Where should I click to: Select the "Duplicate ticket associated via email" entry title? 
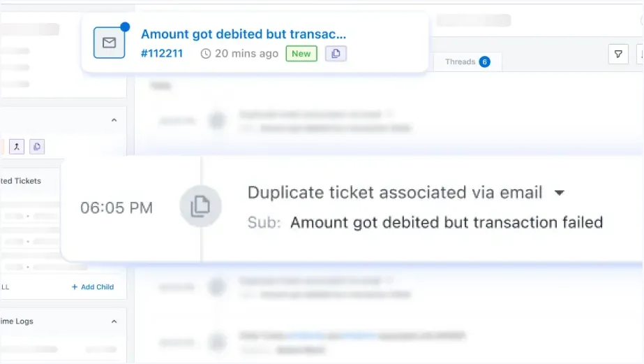pyautogui.click(x=395, y=192)
